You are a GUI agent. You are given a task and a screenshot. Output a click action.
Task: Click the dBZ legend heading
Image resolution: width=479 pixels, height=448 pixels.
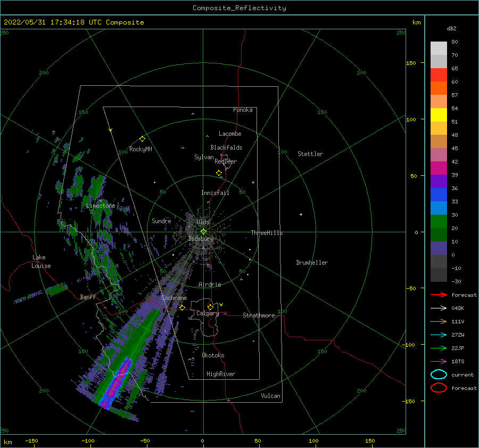(x=451, y=28)
